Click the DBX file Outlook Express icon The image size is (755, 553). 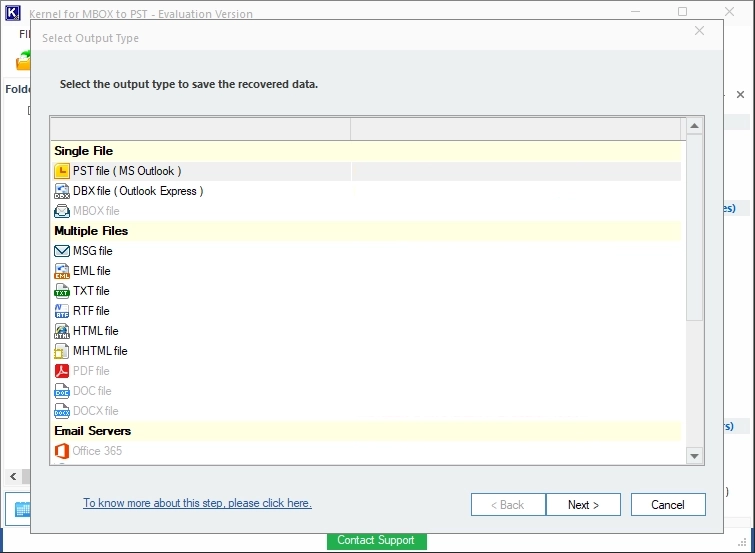tap(62, 191)
